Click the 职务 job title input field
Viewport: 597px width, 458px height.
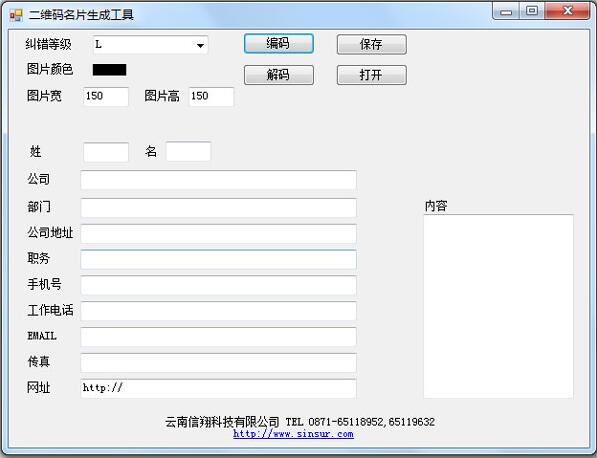[219, 260]
